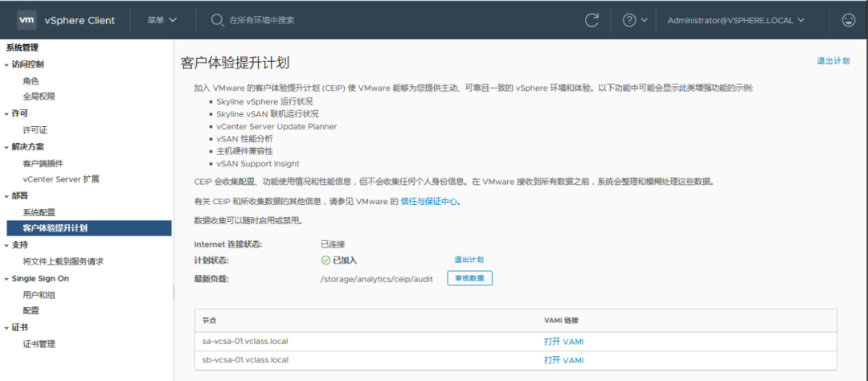
Task: Open the help question mark icon
Action: [x=628, y=20]
